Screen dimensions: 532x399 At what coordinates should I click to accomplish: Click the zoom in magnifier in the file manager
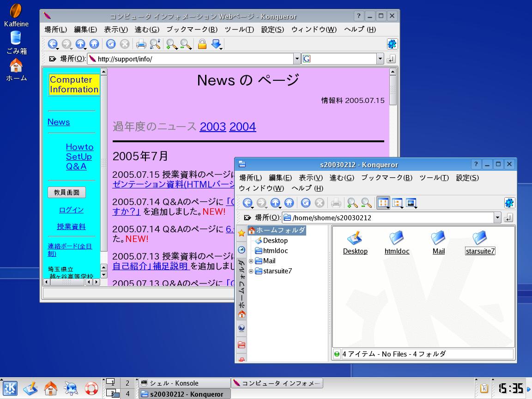(352, 203)
